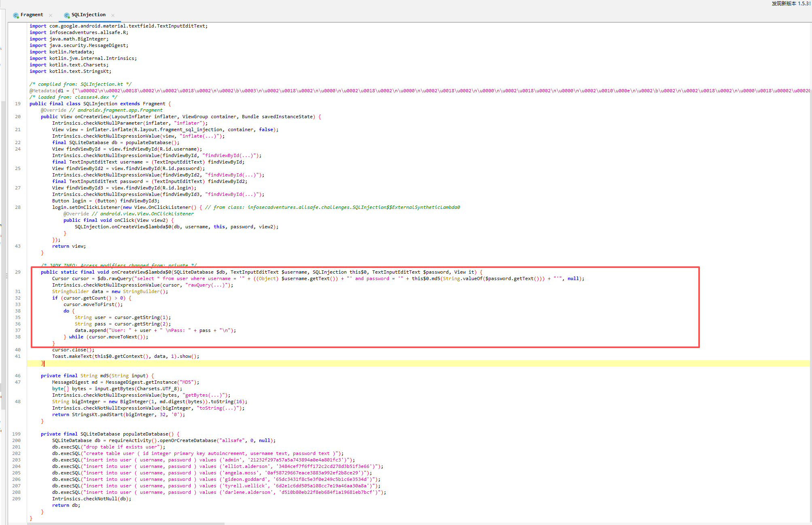Click onCreateView$lambda$0 in the method signature
The height and width of the screenshot is (525, 812).
(x=141, y=272)
